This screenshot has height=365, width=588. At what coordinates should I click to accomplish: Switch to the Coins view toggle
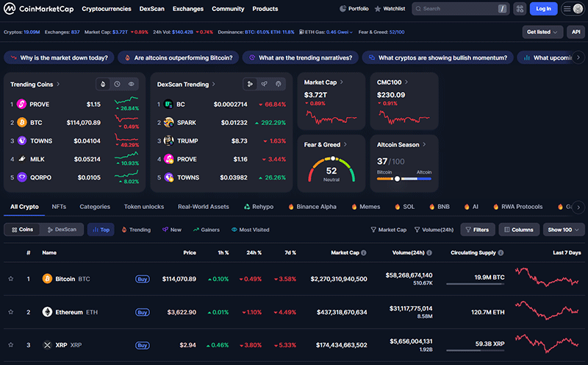23,230
